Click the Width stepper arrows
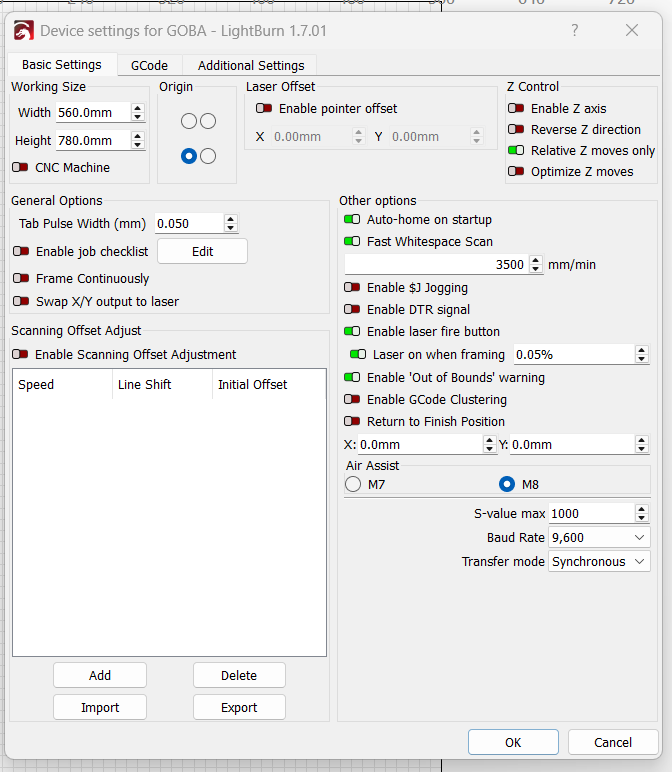Image resolution: width=672 pixels, height=772 pixels. (138, 113)
